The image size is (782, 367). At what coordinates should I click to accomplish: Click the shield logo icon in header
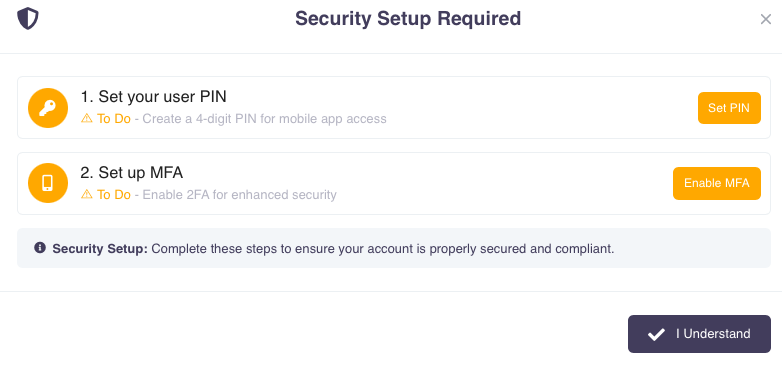(28, 18)
